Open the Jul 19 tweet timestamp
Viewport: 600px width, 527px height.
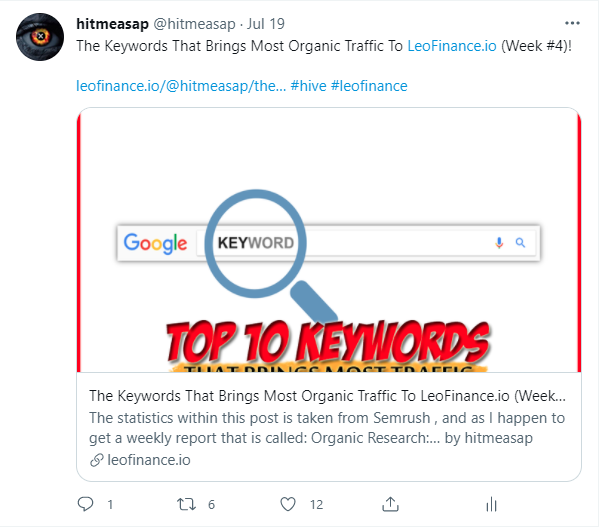tap(266, 24)
